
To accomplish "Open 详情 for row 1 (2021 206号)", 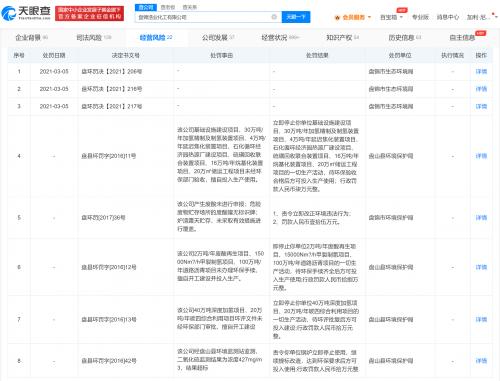I will 481,71.
